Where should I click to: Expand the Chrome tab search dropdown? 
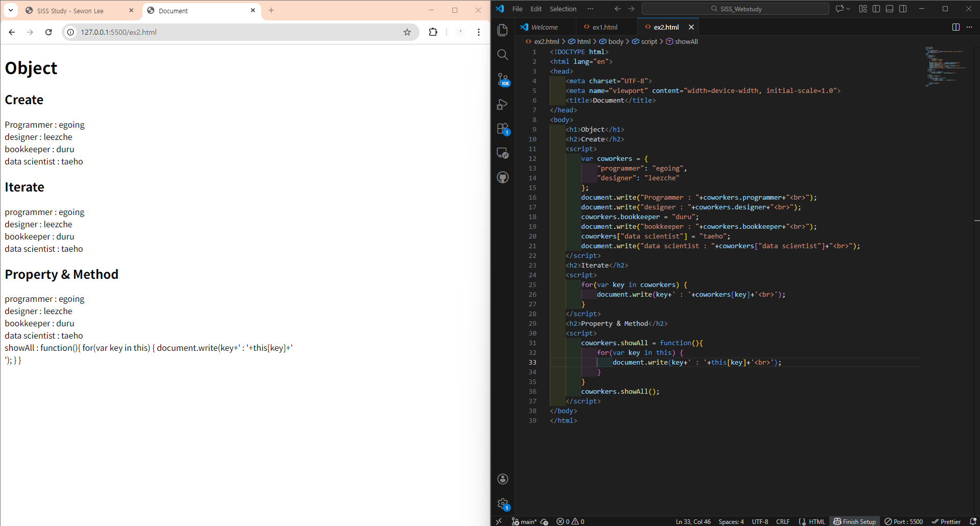(11, 10)
